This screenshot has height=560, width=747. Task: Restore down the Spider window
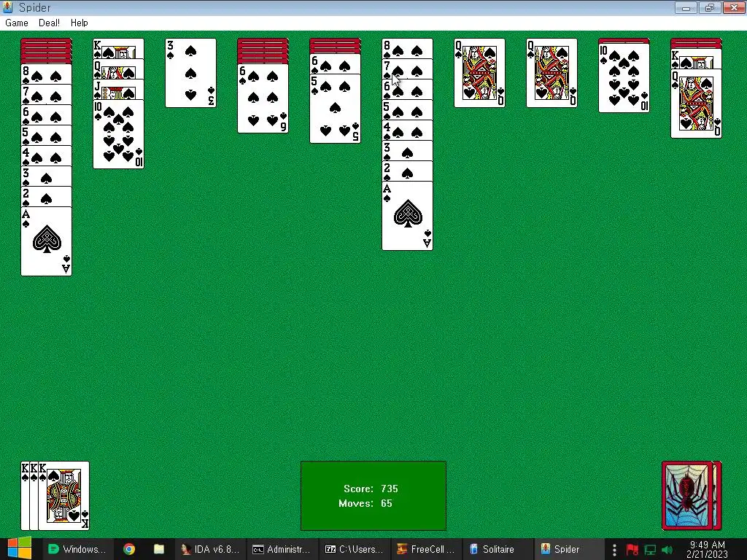point(709,7)
